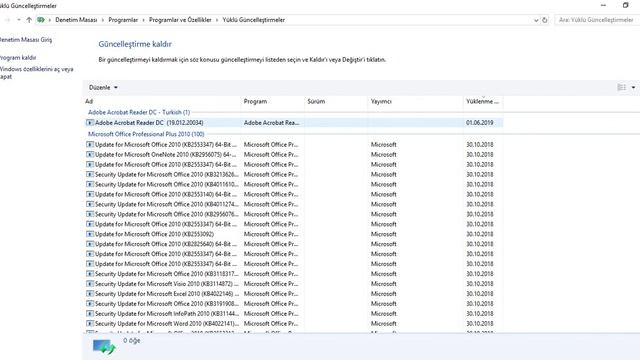Screen dimensions: 640x360
Task: Click the view layout icon in toolbar
Action: pyautogui.click(x=622, y=87)
